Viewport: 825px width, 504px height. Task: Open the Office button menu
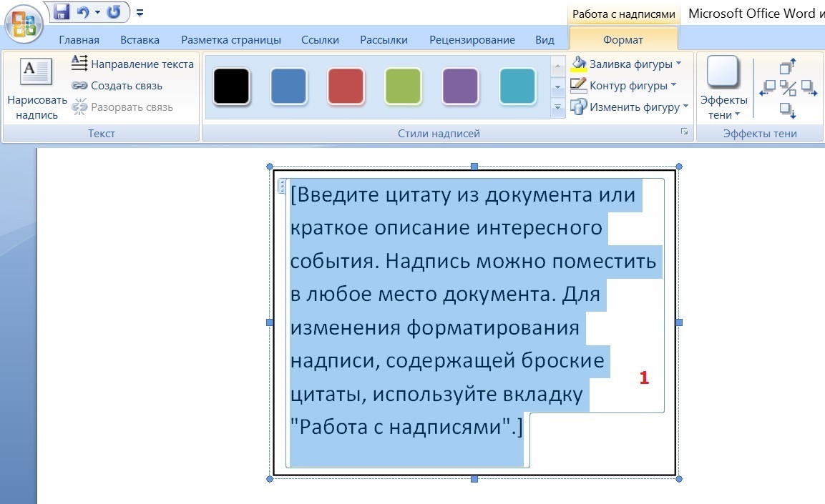click(x=24, y=24)
